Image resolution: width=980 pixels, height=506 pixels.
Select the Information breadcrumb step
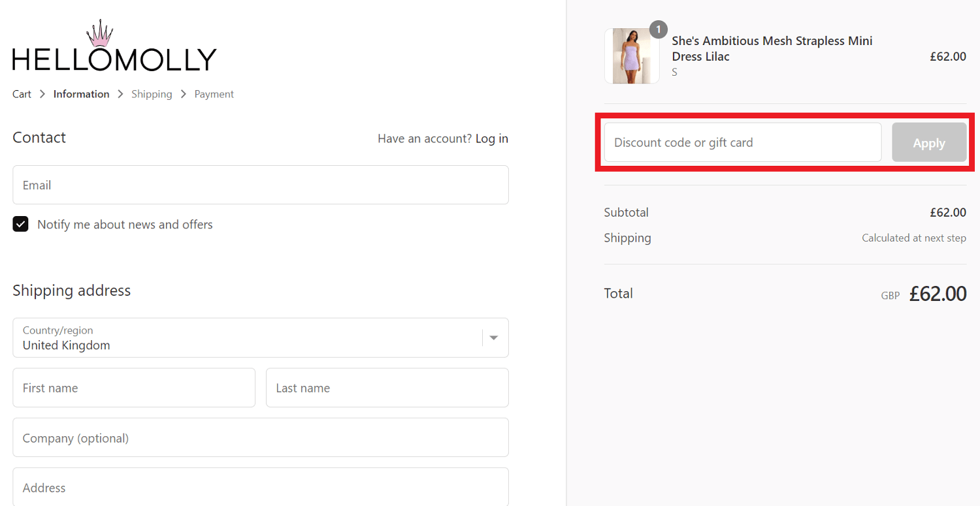point(82,94)
